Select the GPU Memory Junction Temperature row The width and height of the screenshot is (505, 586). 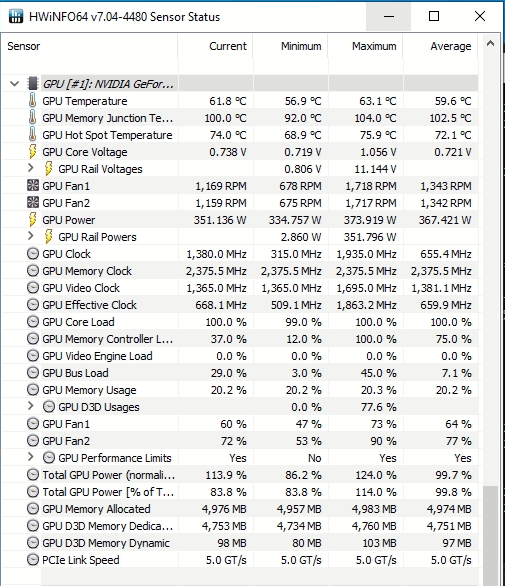pos(240,118)
